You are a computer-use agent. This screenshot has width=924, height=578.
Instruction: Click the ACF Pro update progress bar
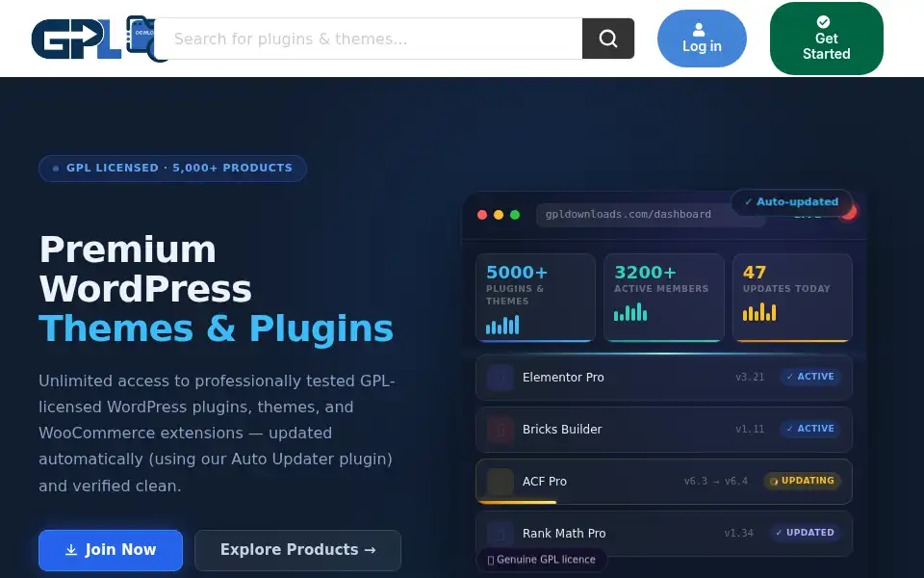pyautogui.click(x=517, y=503)
